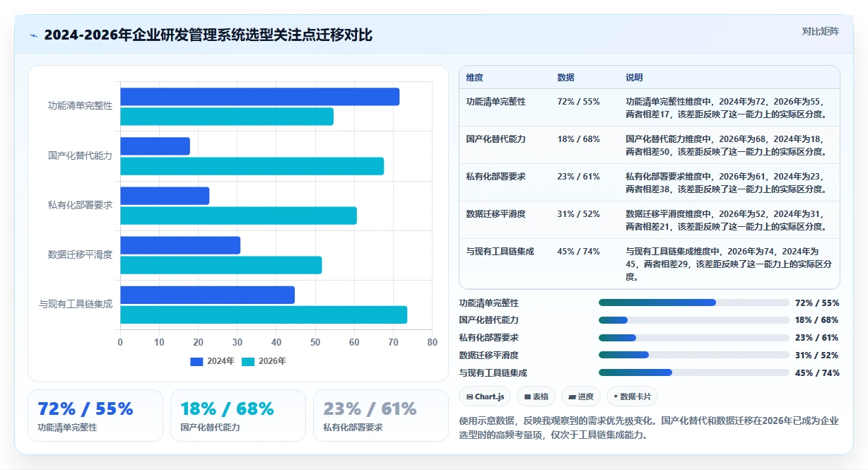868x470 pixels.
Task: Select the 2024年 bar for 国产化替代能力
Action: click(x=155, y=146)
